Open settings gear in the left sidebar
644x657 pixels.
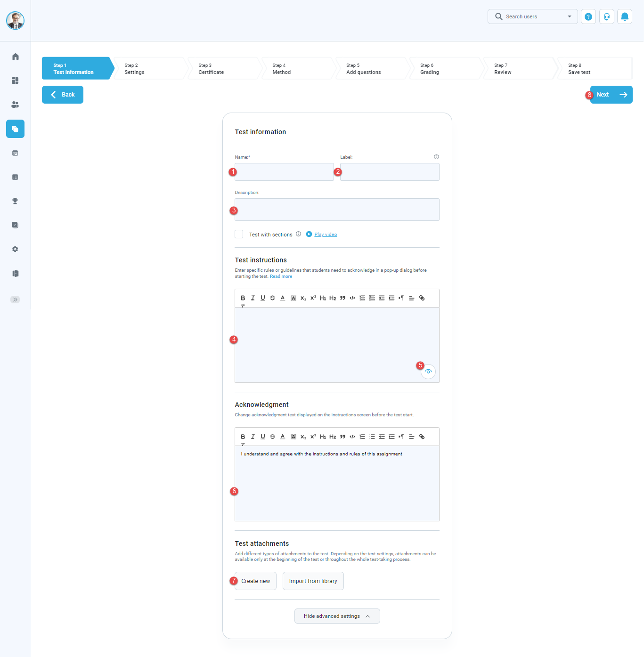coord(15,249)
